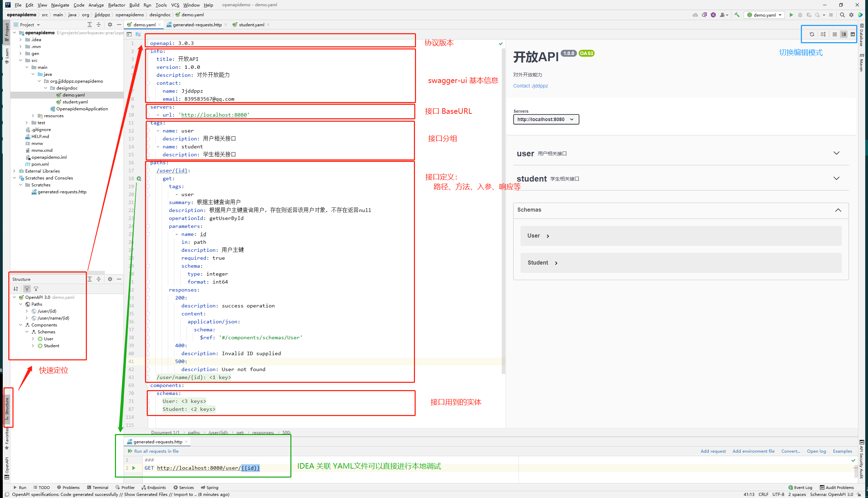Toggle alphabetical sort in Structure panel
The image size is (868, 498).
click(16, 289)
